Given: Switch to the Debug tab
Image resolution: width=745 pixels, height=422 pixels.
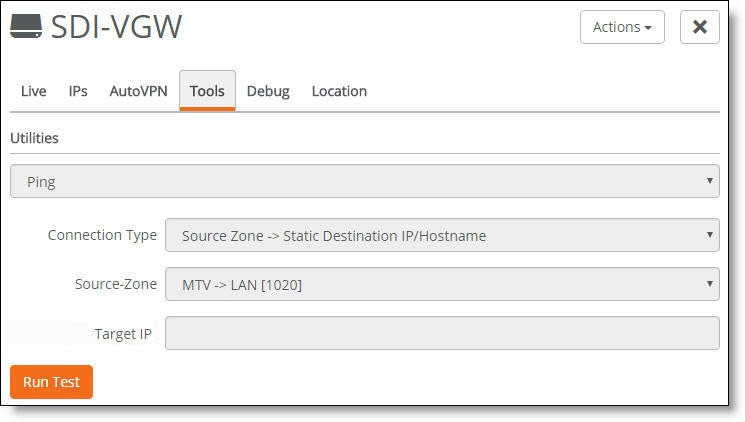Looking at the screenshot, I should coord(268,91).
